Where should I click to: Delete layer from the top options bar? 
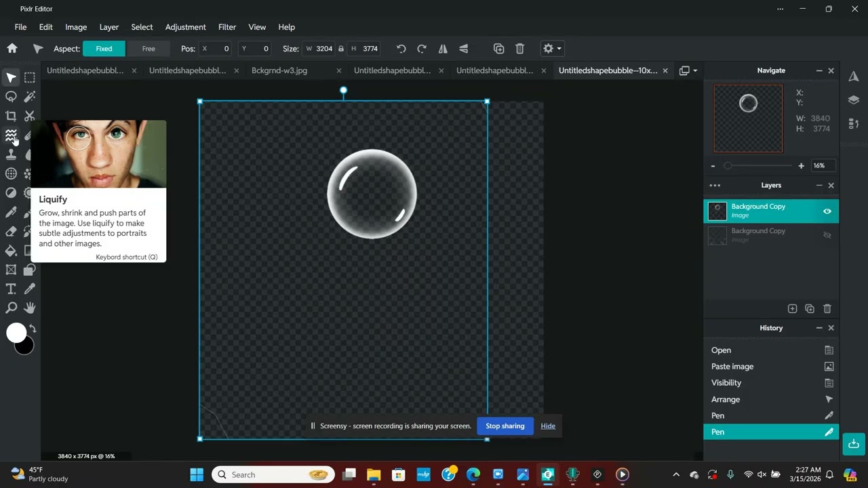pos(520,49)
